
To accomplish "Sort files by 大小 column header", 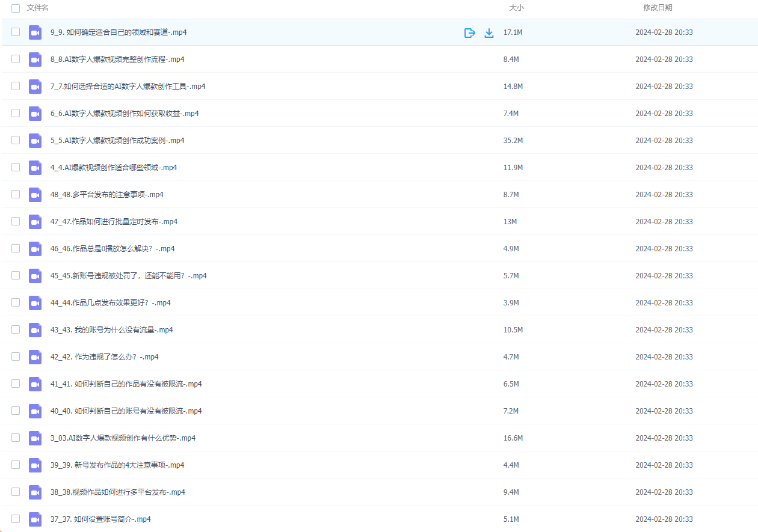I will point(516,8).
